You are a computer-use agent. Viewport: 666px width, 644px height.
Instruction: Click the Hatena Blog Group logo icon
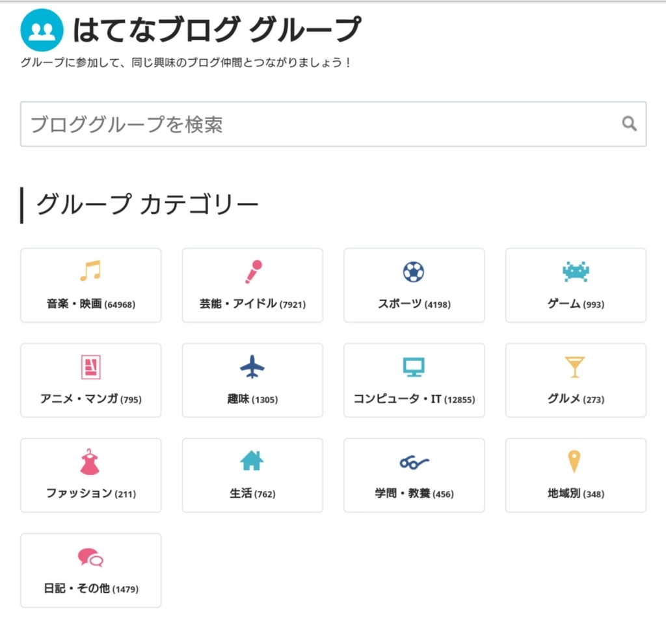point(42,30)
